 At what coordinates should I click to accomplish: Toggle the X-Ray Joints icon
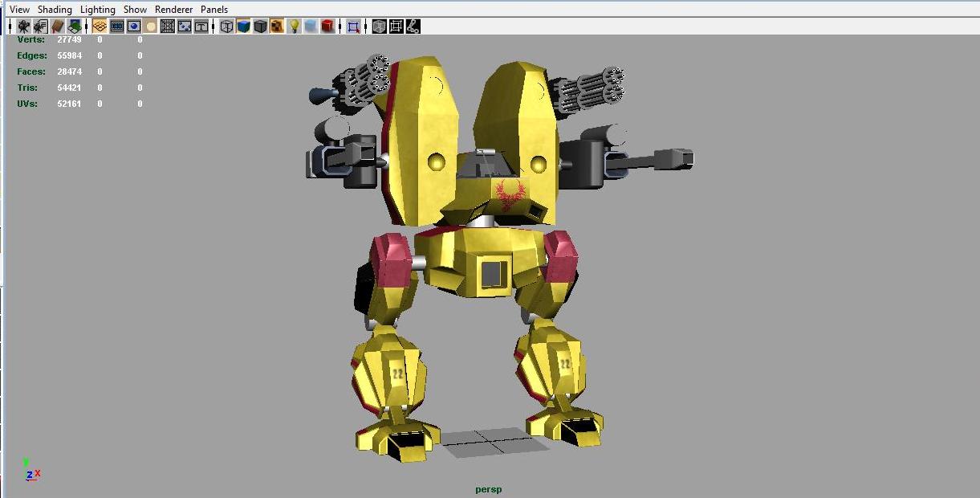pos(413,27)
